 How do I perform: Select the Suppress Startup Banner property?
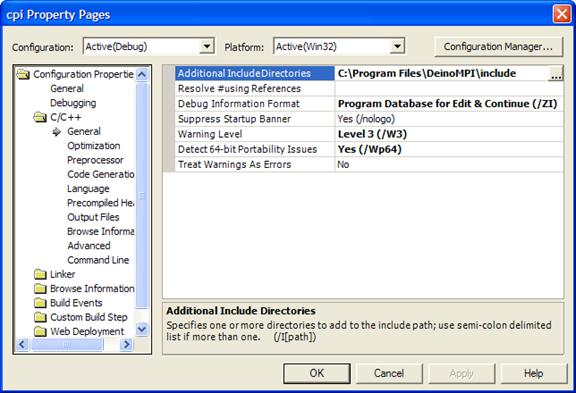255,119
